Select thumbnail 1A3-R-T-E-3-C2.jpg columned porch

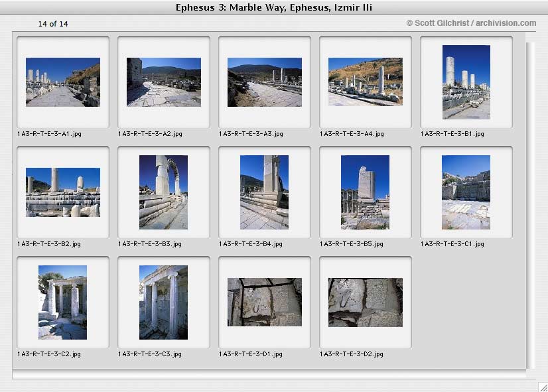click(62, 302)
